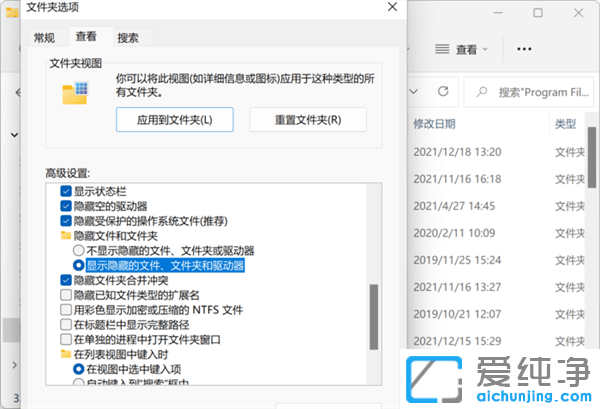Maximize the Explorer window
The height and width of the screenshot is (409, 600).
538,13
